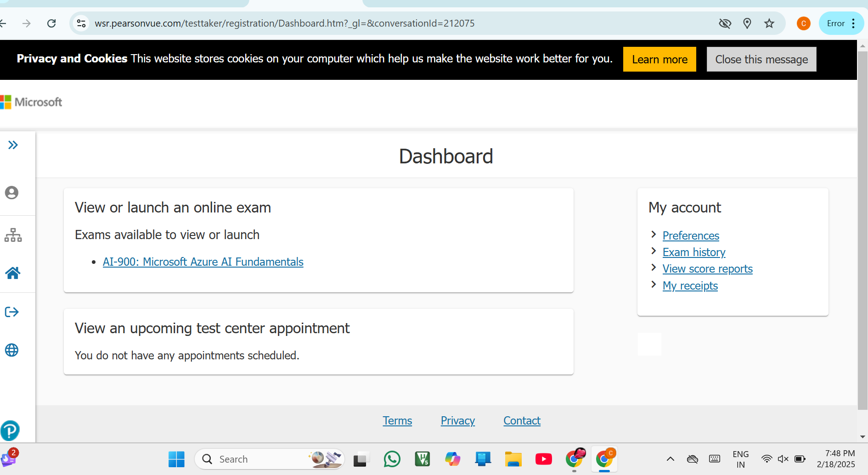
Task: Click the crossed-out eye icon in the address bar
Action: click(x=725, y=23)
